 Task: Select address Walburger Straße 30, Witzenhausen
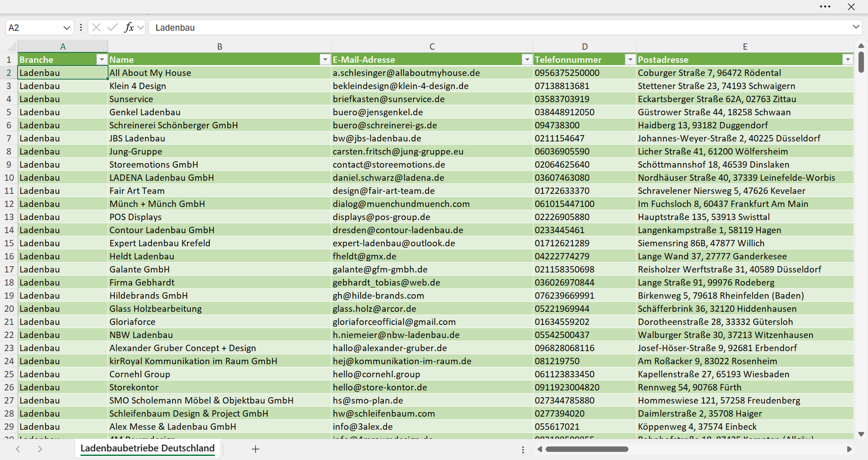(x=745, y=335)
